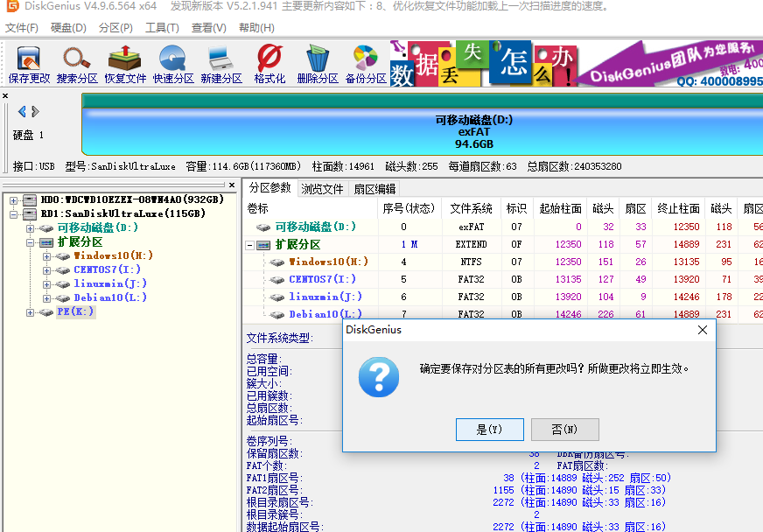763x532 pixels.
Task: Expand Debian10(L:) tree node
Action: tap(46, 298)
